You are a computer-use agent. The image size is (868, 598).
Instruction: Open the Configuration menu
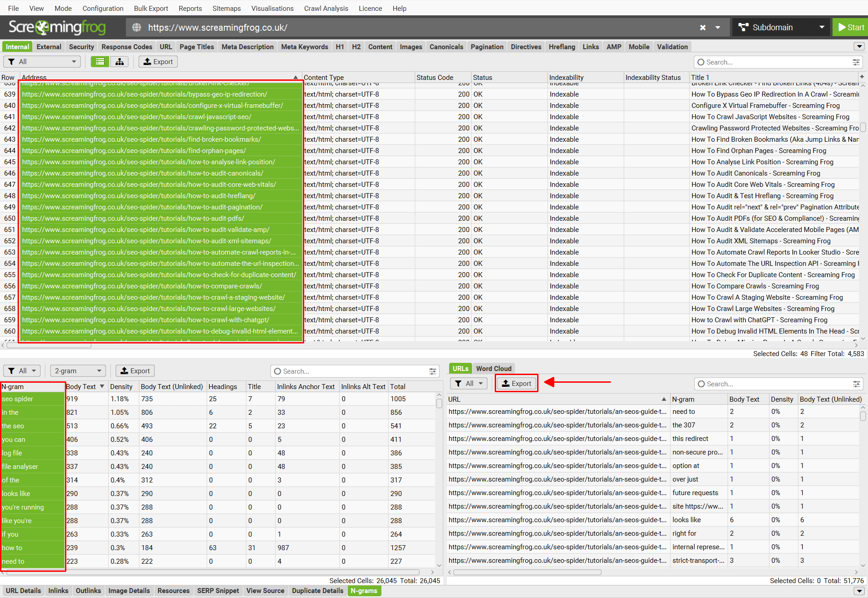point(103,8)
